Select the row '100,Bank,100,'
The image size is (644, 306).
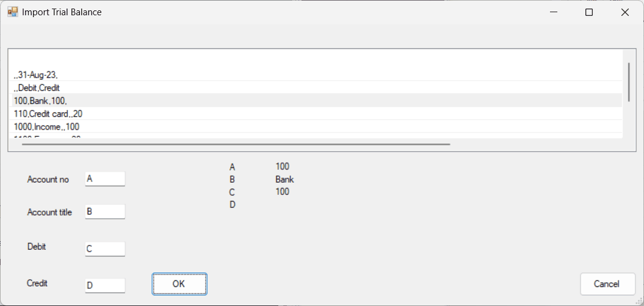316,100
